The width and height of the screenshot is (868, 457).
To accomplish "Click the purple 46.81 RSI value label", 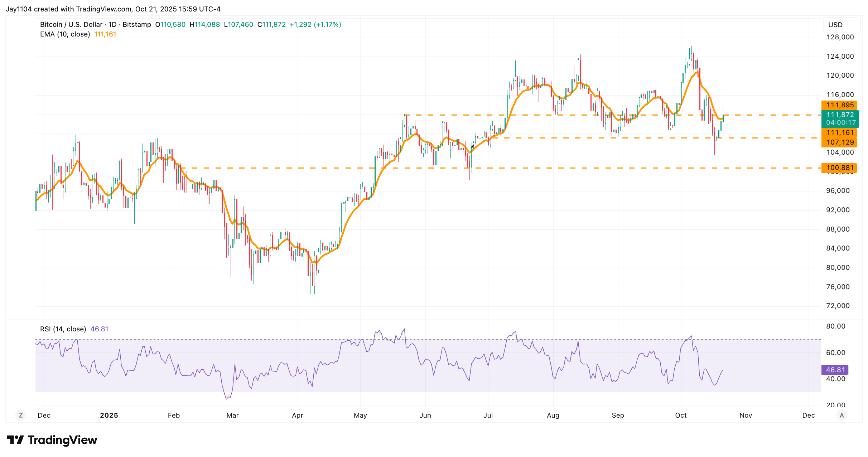I will pos(835,370).
